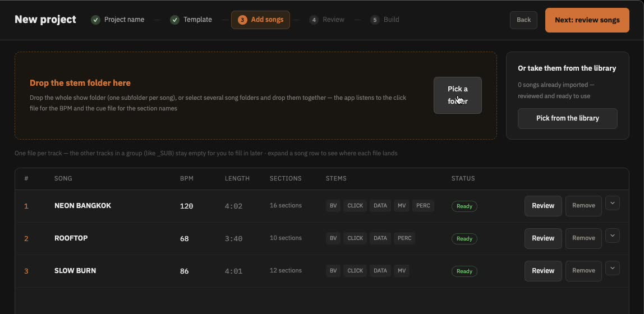Review the SLOW BURN song
The width and height of the screenshot is (644, 314).
click(x=543, y=270)
